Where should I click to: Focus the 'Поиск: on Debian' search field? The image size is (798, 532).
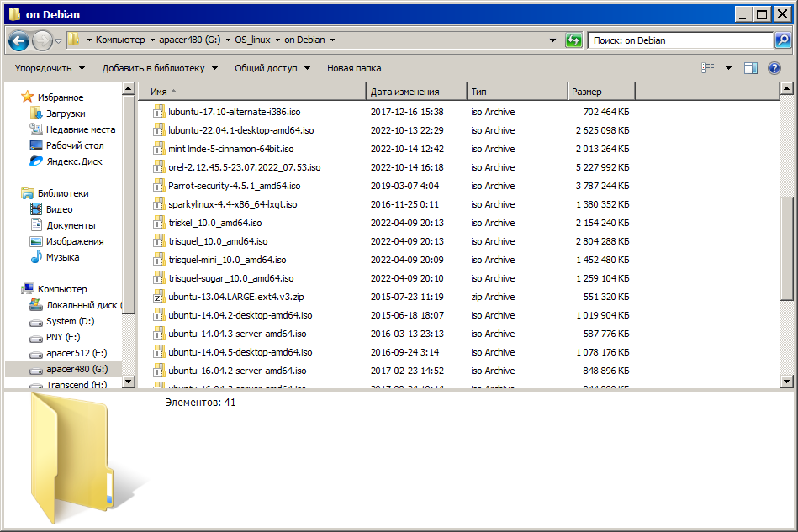(x=680, y=40)
